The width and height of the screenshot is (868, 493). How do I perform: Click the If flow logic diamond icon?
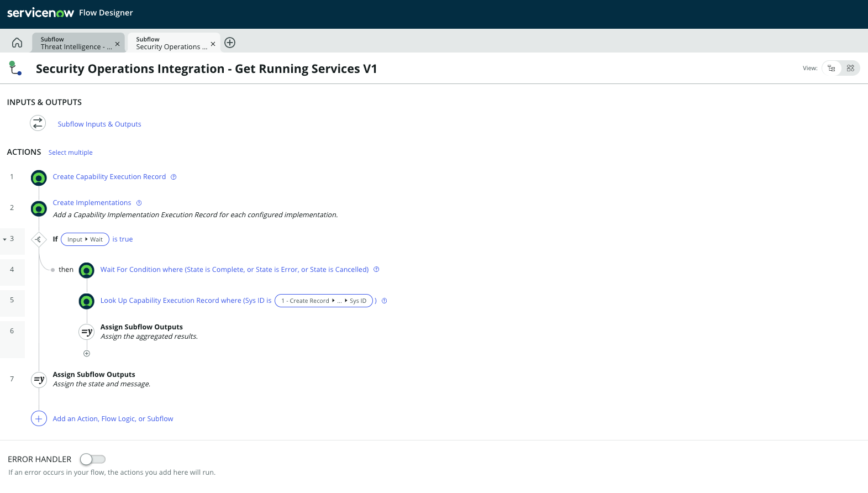(38, 239)
